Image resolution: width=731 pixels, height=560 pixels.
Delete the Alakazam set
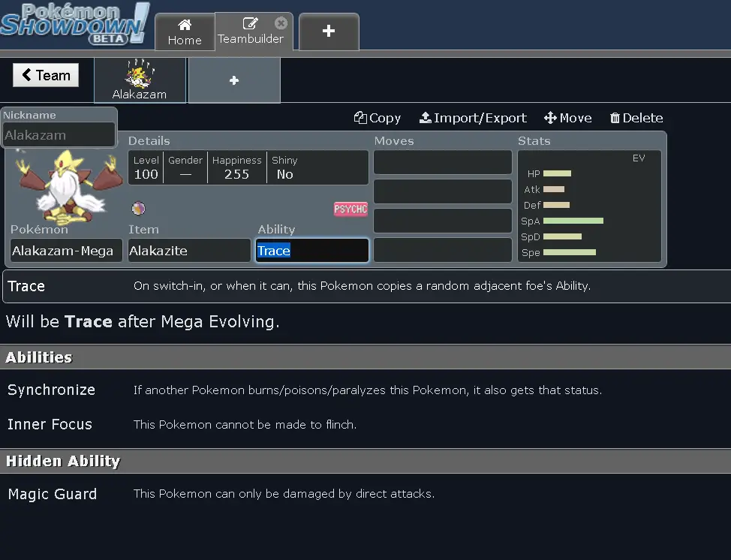(636, 118)
